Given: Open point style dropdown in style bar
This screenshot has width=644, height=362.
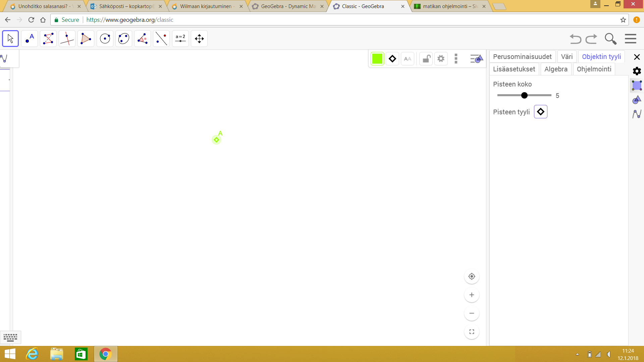Looking at the screenshot, I should pyautogui.click(x=392, y=59).
